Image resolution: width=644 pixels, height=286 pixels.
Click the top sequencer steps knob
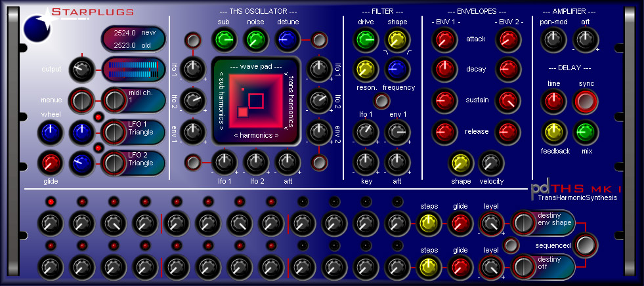pyautogui.click(x=428, y=223)
